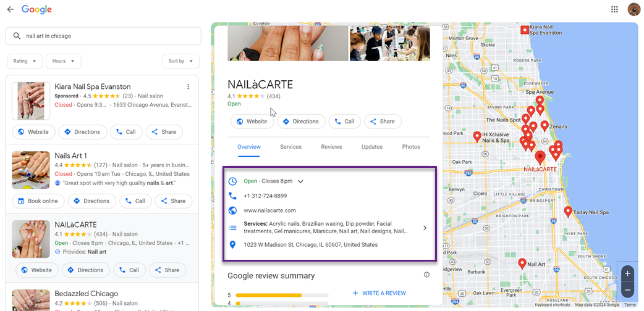Click the back arrow beside Google logo
This screenshot has height=311, width=644.
[x=11, y=9]
